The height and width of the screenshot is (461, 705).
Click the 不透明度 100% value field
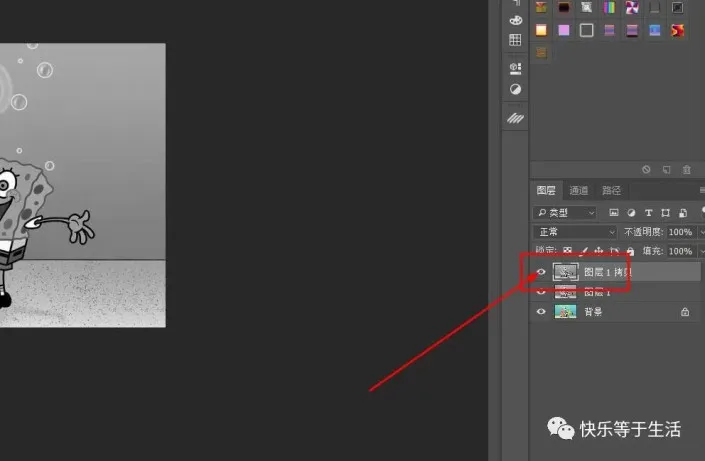(681, 232)
